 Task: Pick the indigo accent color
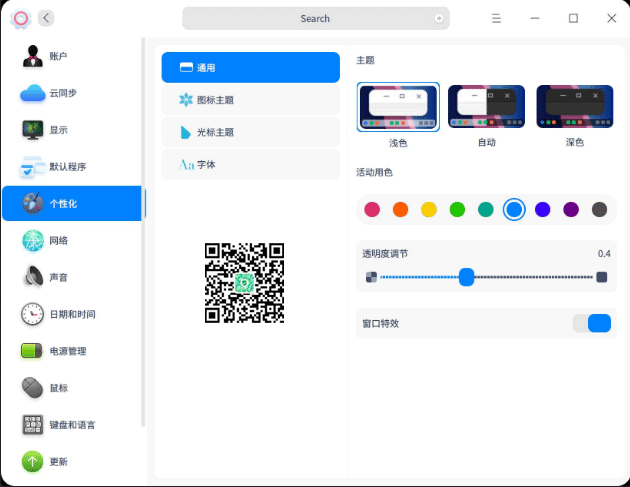[x=542, y=209]
